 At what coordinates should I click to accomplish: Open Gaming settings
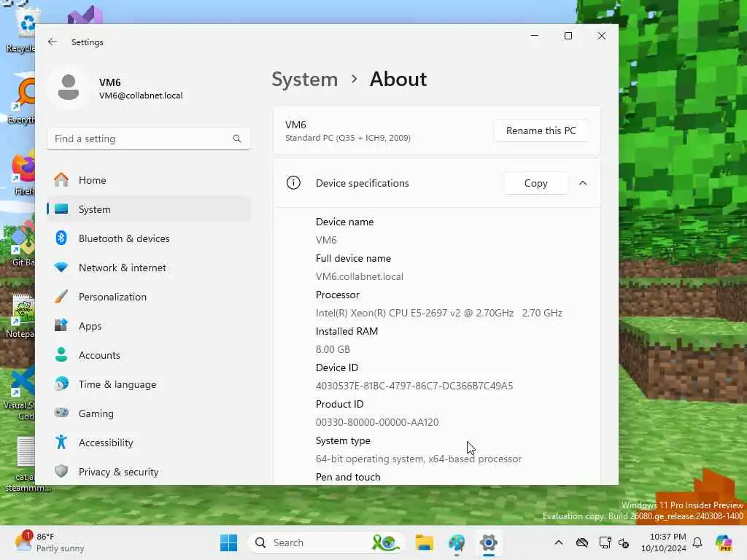coord(149,413)
